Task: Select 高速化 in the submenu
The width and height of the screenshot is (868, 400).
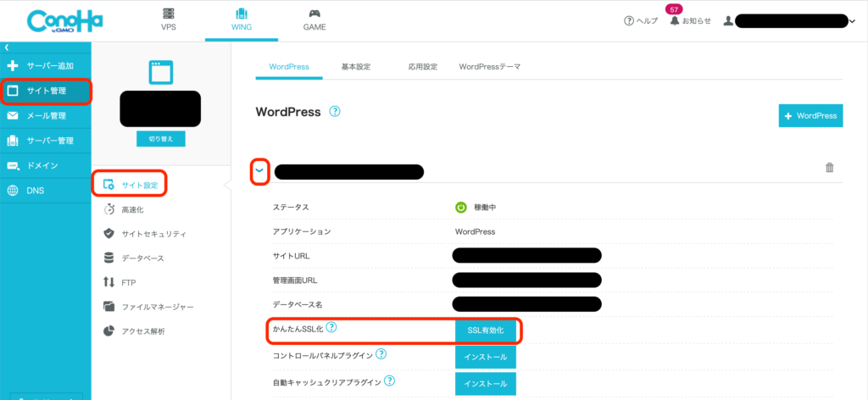Action: pyautogui.click(x=125, y=209)
